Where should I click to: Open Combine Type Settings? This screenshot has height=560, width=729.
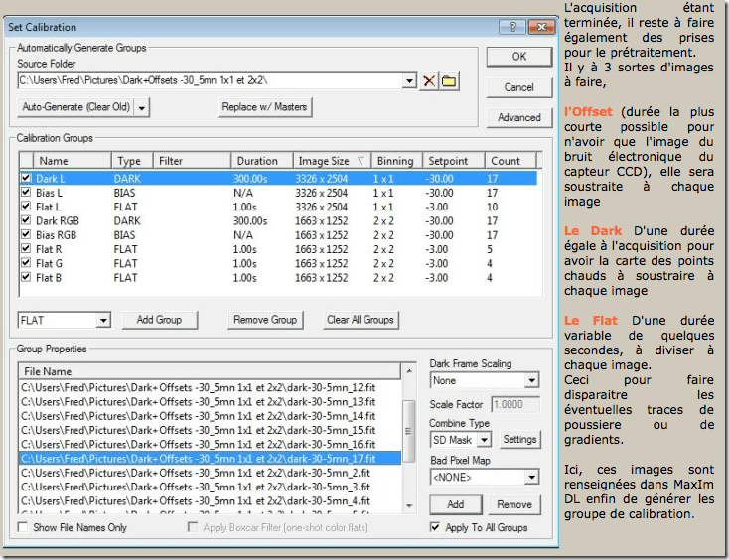click(519, 439)
